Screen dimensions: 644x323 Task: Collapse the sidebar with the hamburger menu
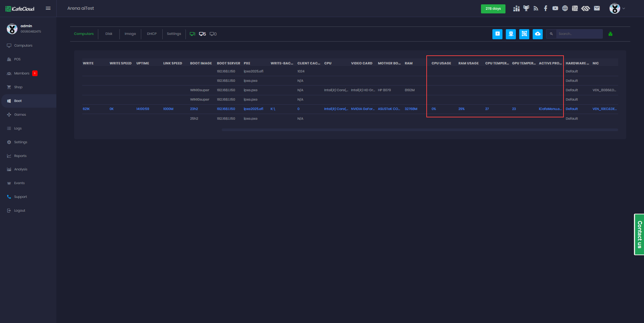click(x=48, y=8)
